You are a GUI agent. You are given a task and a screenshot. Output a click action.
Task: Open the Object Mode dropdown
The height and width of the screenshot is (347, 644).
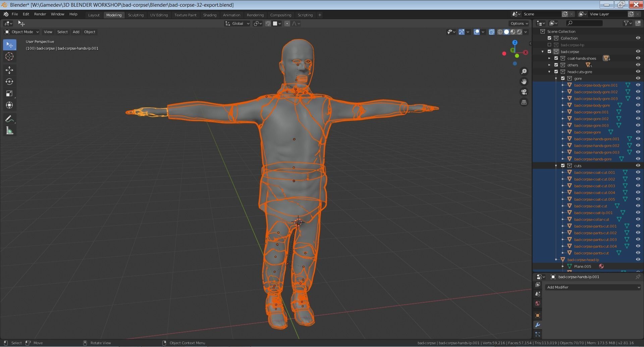click(x=22, y=32)
